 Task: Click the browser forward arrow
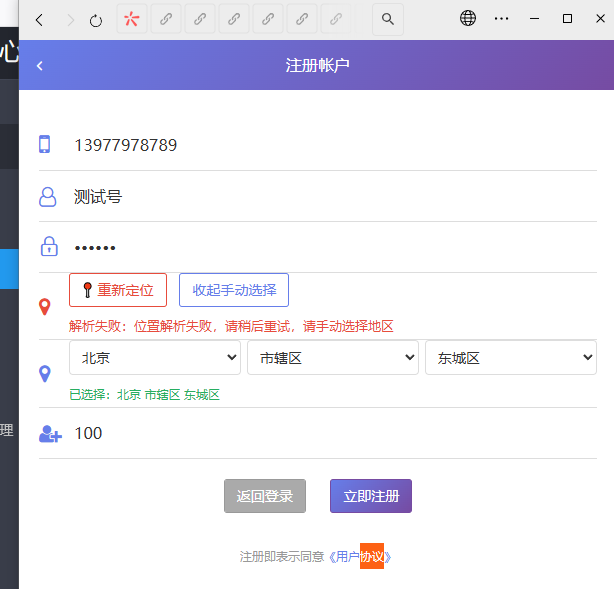70,20
